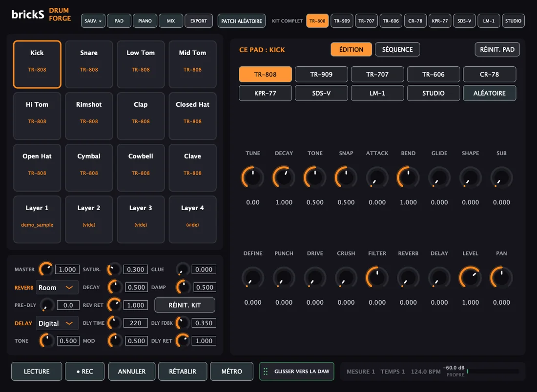The image size is (537, 392).
Task: Click the PATCH ALÉATOIRE button
Action: tap(242, 21)
